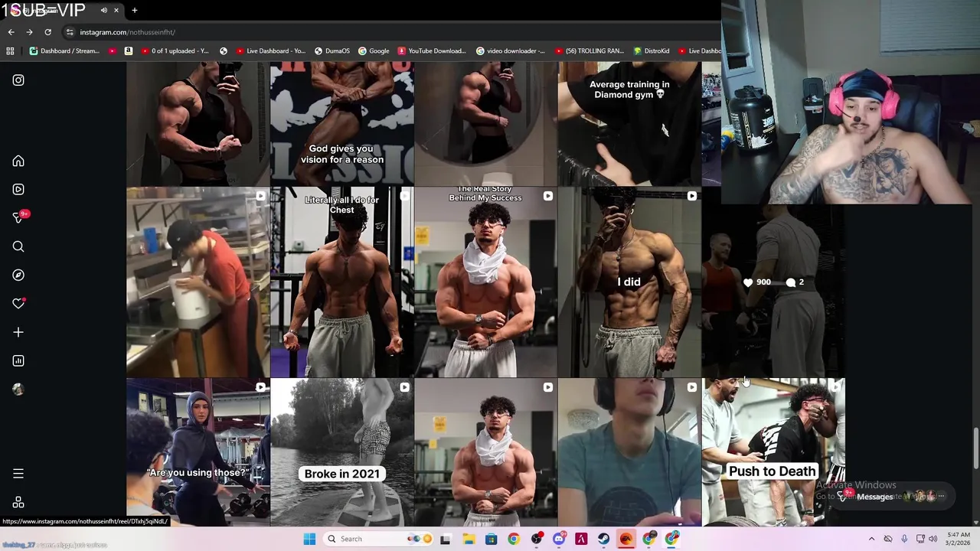
Task: Open the Search magnifier in Instagram sidebar
Action: pos(18,246)
